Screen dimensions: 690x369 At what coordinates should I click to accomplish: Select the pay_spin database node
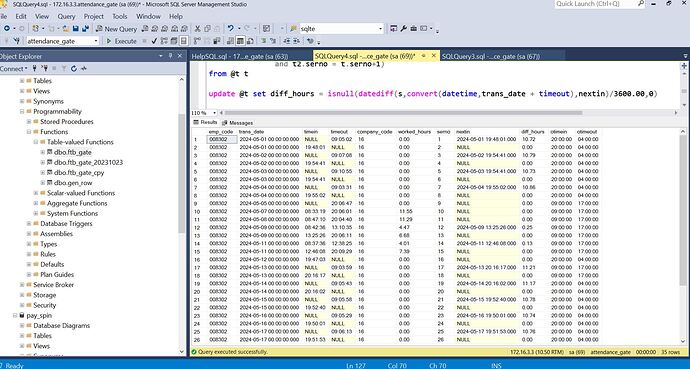[39, 315]
